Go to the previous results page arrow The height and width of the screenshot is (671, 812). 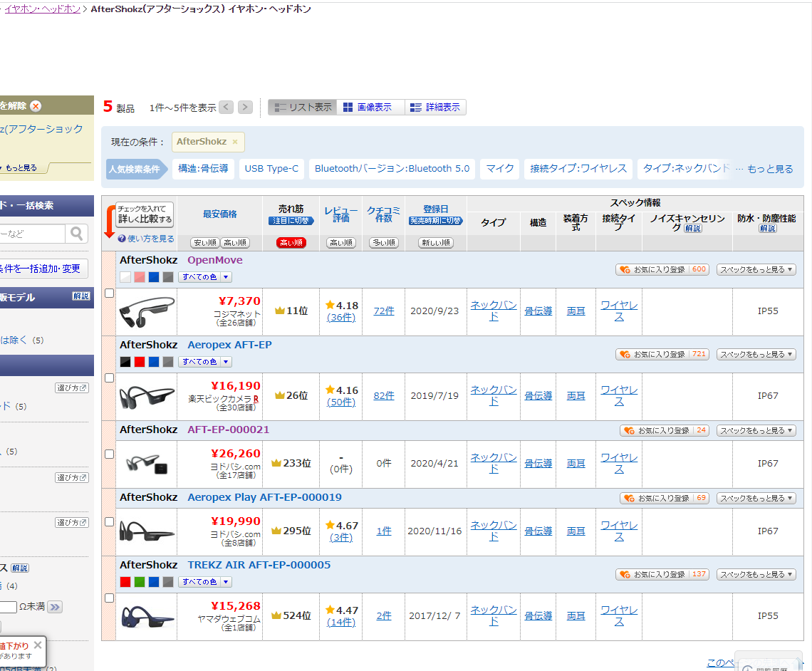227,107
